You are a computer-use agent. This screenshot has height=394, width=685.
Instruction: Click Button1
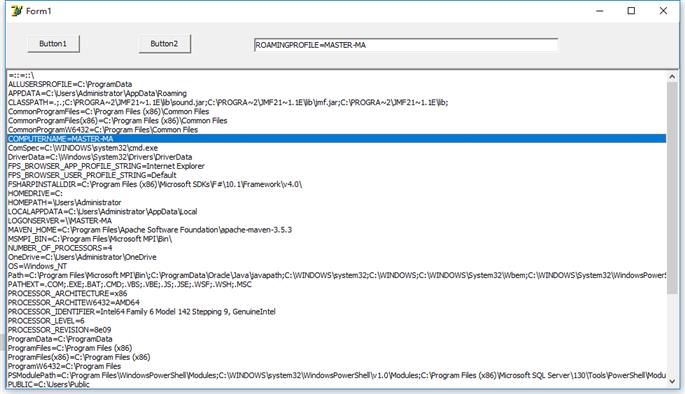(53, 44)
